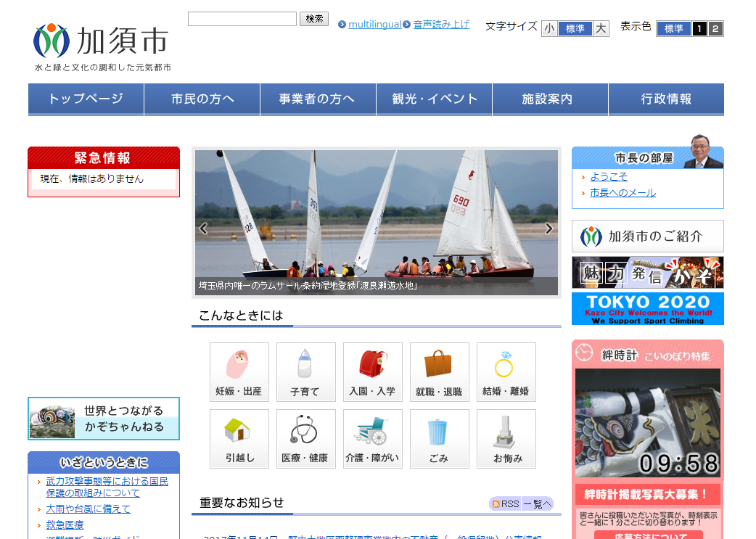Click the sailboat slideshow image
Image resolution: width=756 pixels, height=539 pixels.
(377, 222)
